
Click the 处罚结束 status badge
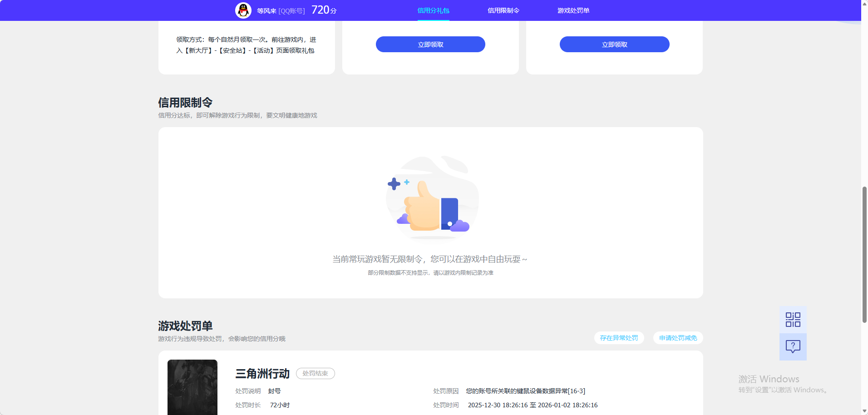(x=316, y=373)
